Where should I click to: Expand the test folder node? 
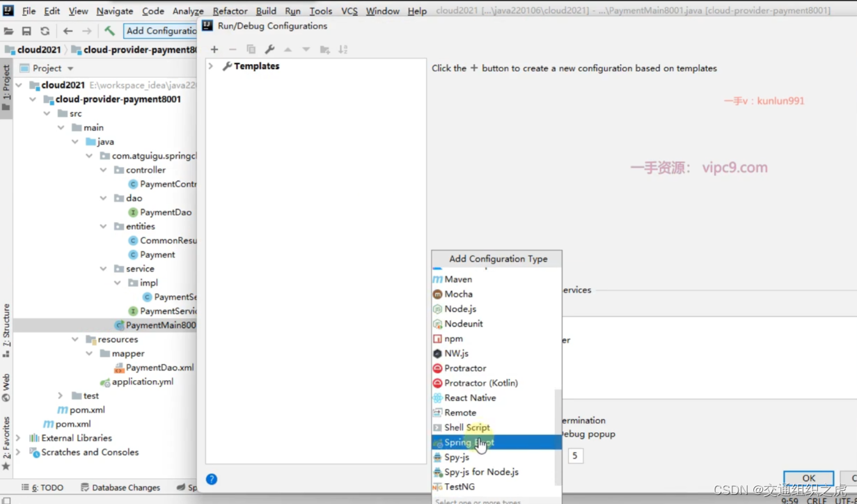tap(61, 396)
